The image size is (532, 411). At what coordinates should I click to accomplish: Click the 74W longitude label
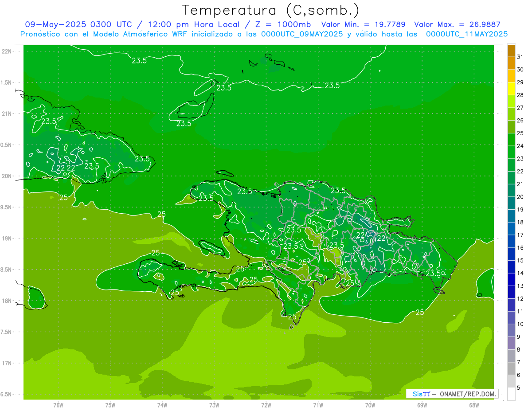click(162, 405)
